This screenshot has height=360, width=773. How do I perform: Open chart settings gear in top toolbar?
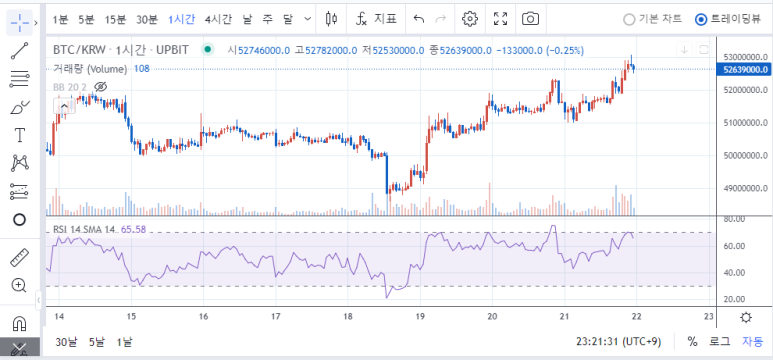point(470,19)
